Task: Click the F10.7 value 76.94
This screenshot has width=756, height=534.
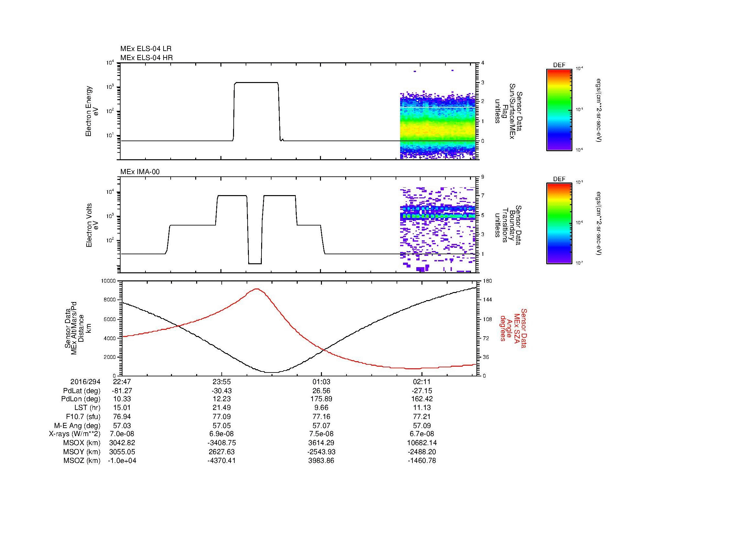Action: click(x=122, y=416)
